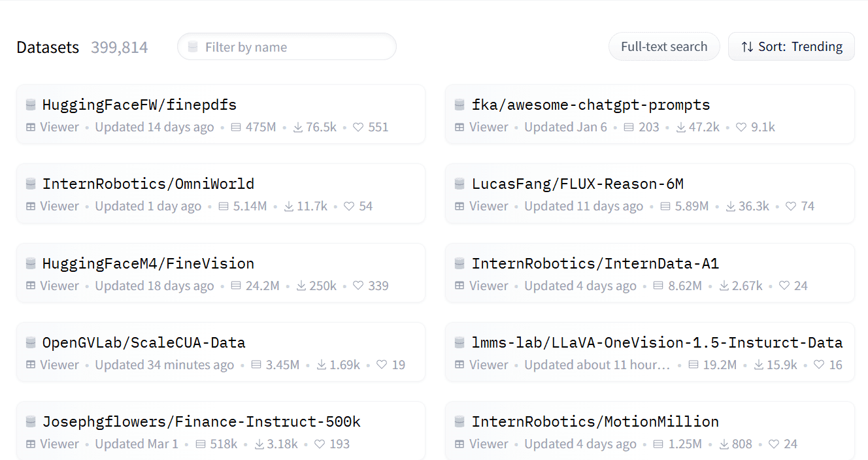Open the fka/awesome-chatgpt-prompts dataset
Image resolution: width=868 pixels, height=460 pixels.
(590, 105)
